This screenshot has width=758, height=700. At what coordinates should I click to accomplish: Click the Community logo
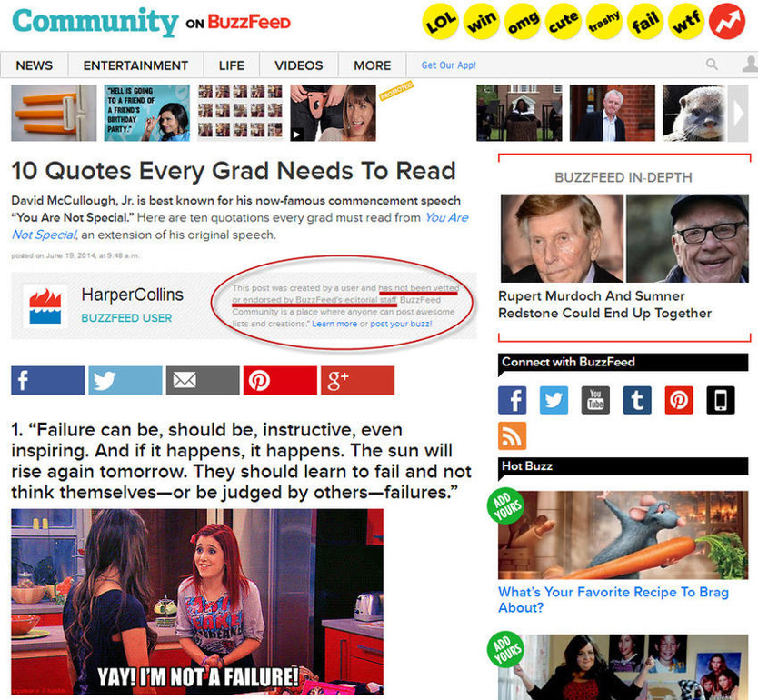pos(95,22)
